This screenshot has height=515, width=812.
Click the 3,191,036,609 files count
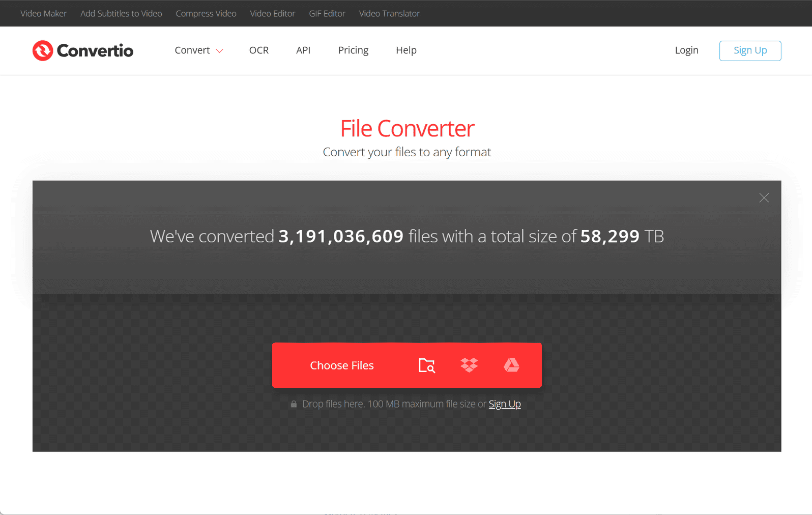341,236
